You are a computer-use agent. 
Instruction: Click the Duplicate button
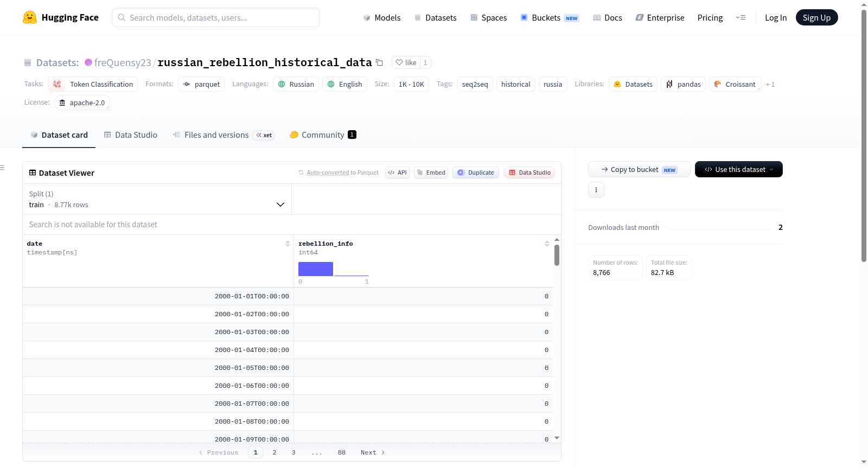pyautogui.click(x=476, y=172)
